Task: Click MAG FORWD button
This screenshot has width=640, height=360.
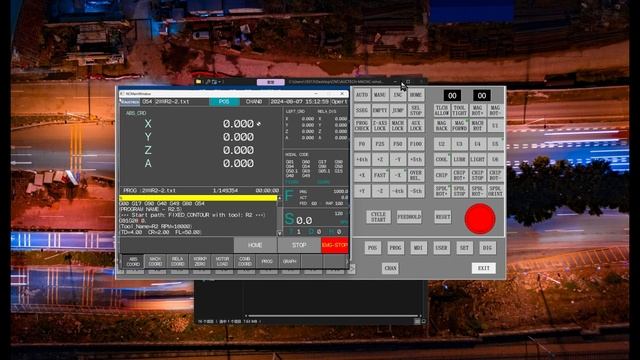Action: [460, 125]
